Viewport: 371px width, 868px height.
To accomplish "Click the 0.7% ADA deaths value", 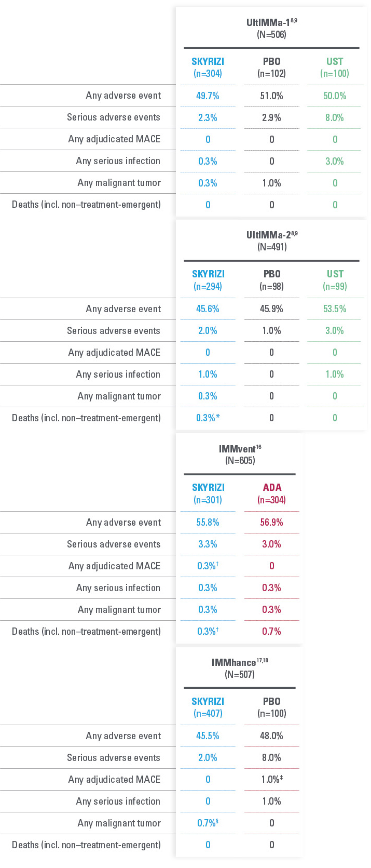I will pos(271,631).
